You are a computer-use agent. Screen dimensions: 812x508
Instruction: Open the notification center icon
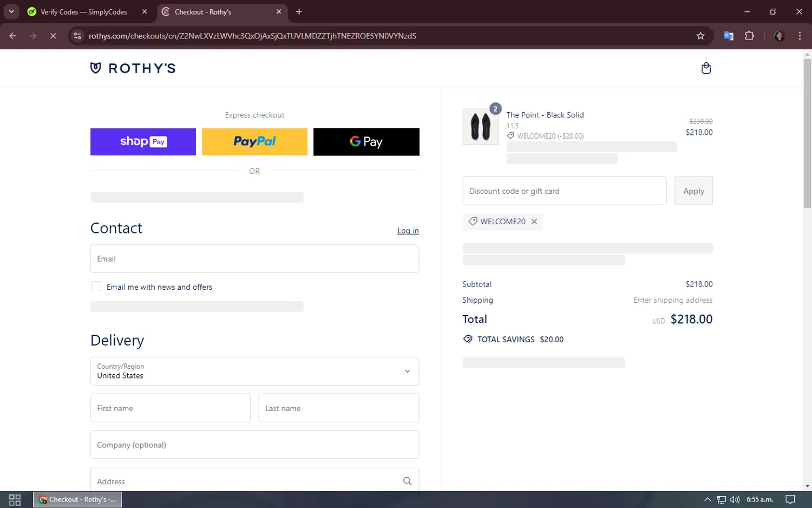(790, 499)
